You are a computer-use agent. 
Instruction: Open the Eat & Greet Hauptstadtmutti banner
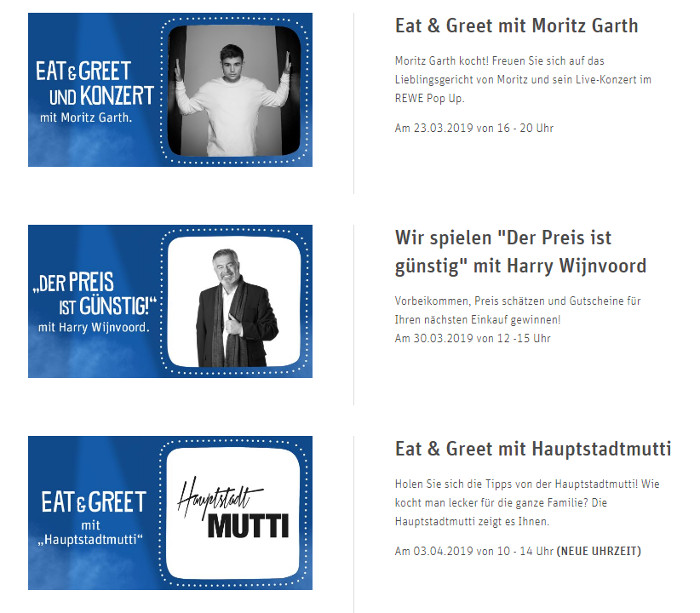[x=170, y=513]
